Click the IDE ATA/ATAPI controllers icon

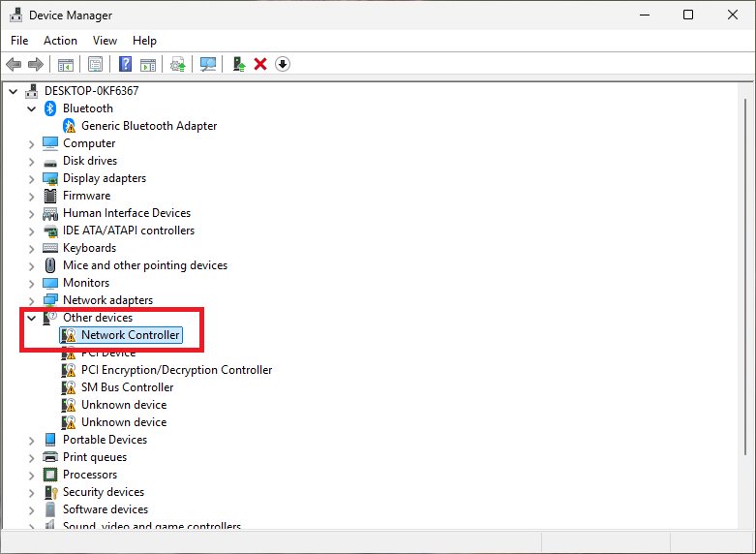click(50, 231)
